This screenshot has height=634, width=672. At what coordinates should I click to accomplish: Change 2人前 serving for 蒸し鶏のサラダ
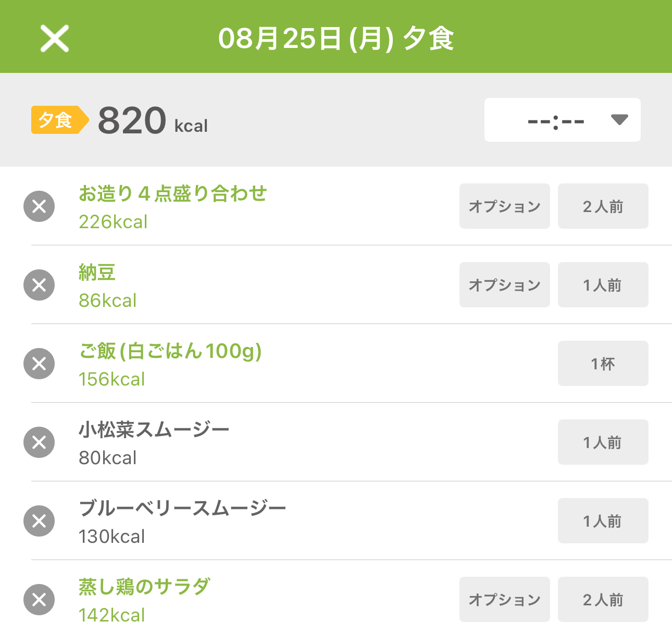(603, 599)
